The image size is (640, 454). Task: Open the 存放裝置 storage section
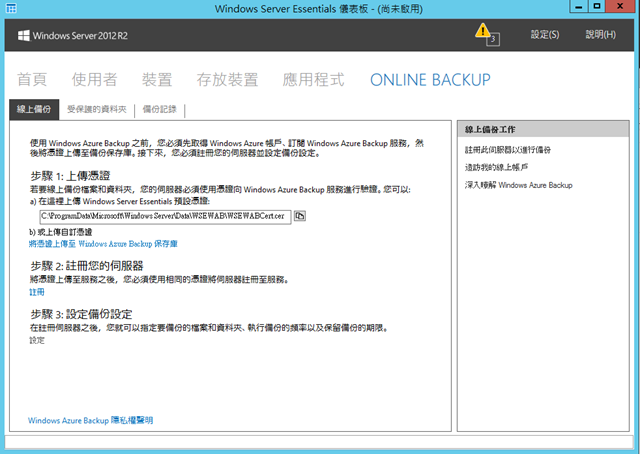pos(227,79)
